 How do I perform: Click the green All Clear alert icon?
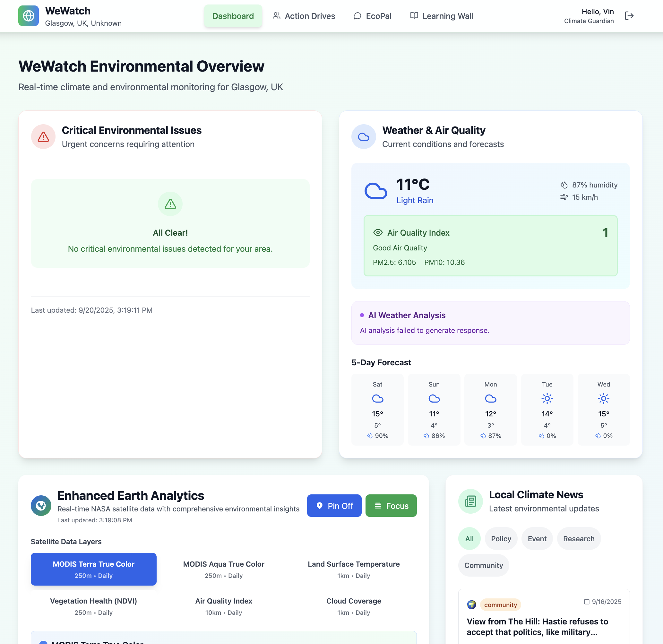(x=170, y=204)
